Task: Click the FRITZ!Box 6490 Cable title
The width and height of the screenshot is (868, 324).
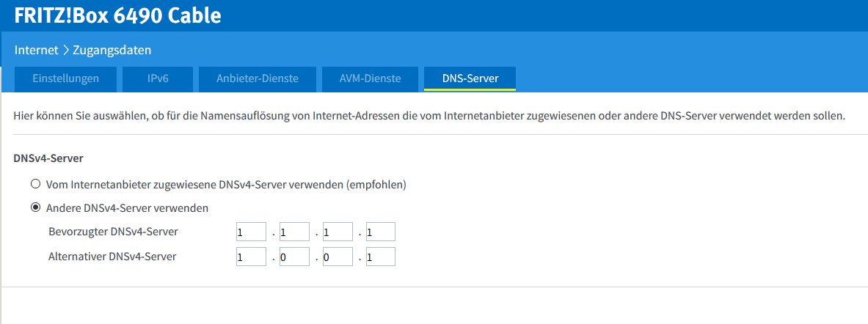Action: coord(117,15)
